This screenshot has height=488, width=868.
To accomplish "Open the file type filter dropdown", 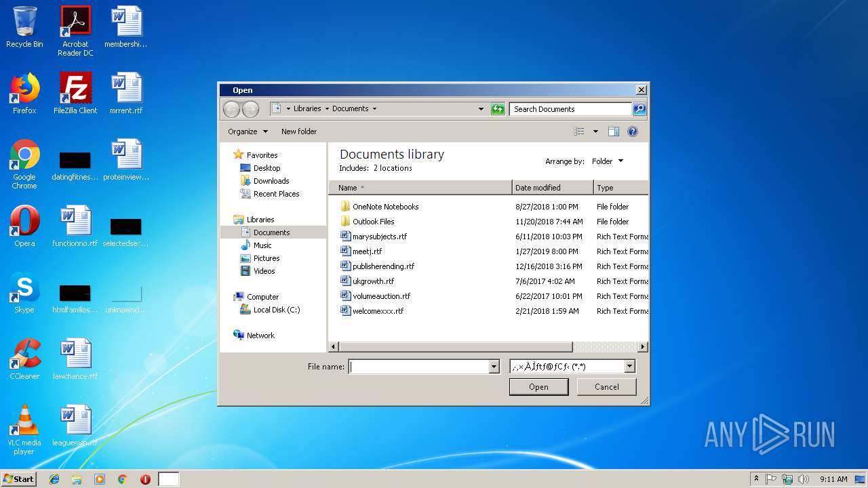I will 629,367.
